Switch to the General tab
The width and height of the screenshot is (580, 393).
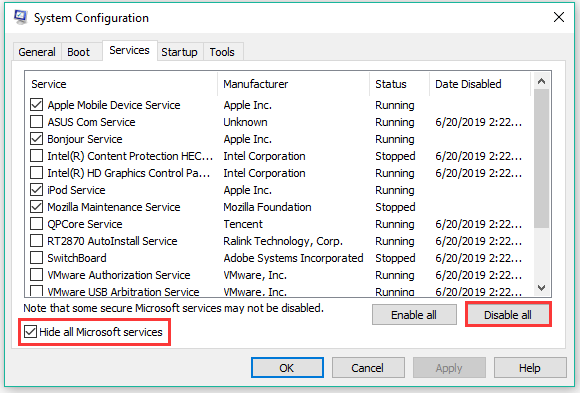pyautogui.click(x=37, y=52)
